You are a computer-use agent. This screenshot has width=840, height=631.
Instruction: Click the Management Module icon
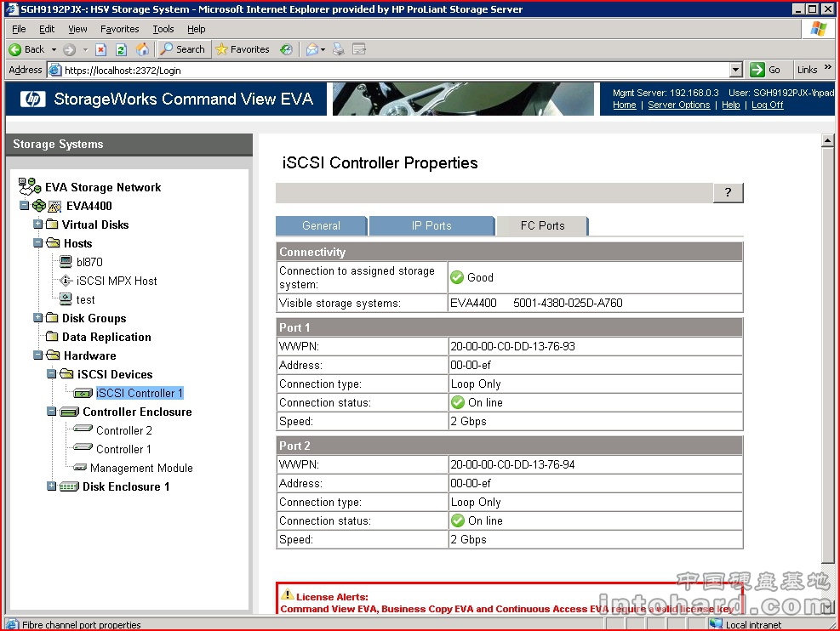(80, 468)
